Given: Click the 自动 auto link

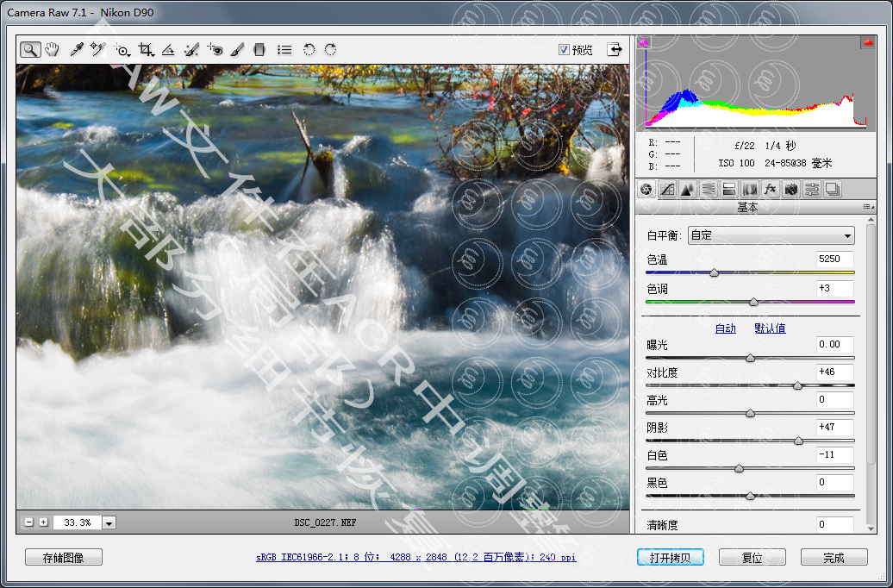Looking at the screenshot, I should tap(725, 328).
